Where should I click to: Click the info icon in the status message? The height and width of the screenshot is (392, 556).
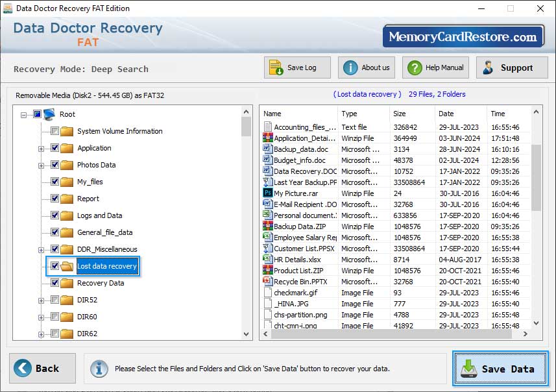coord(99,369)
